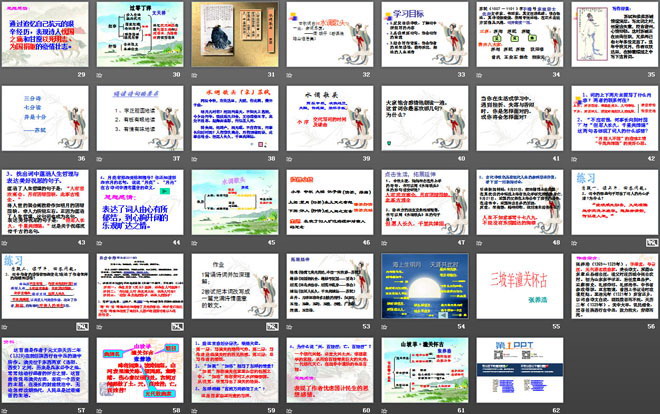This screenshot has height=414, width=660.
Task: Select slide 41 beginning 当你在生活
Action: 520,118
